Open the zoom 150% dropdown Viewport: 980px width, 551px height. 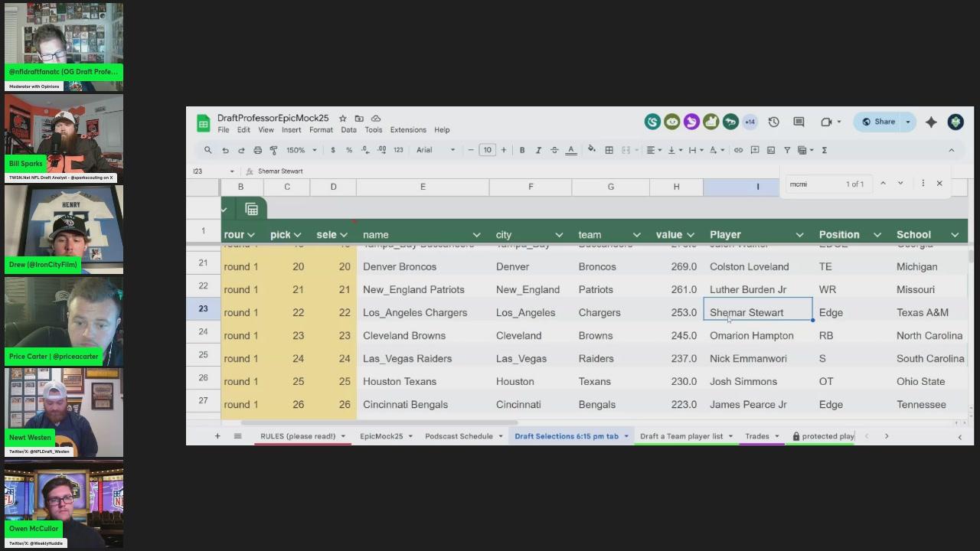pyautogui.click(x=302, y=150)
